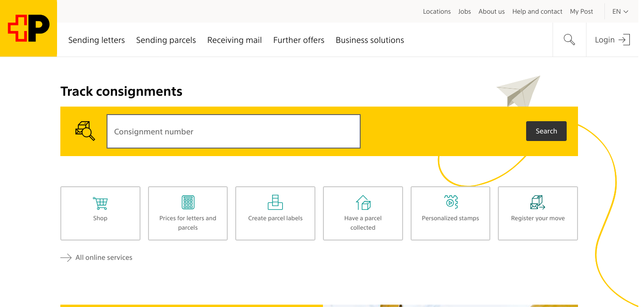
Task: Follow the All online services link
Action: tap(104, 257)
